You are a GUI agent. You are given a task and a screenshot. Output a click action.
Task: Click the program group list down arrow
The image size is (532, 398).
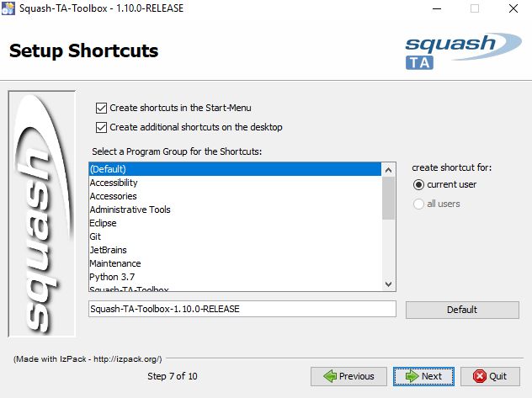coord(389,284)
